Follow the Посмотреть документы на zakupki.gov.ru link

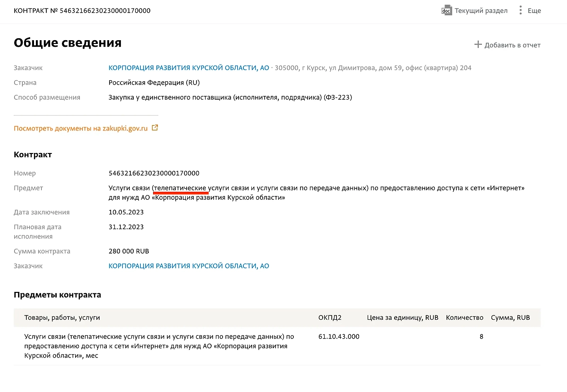[x=81, y=128]
